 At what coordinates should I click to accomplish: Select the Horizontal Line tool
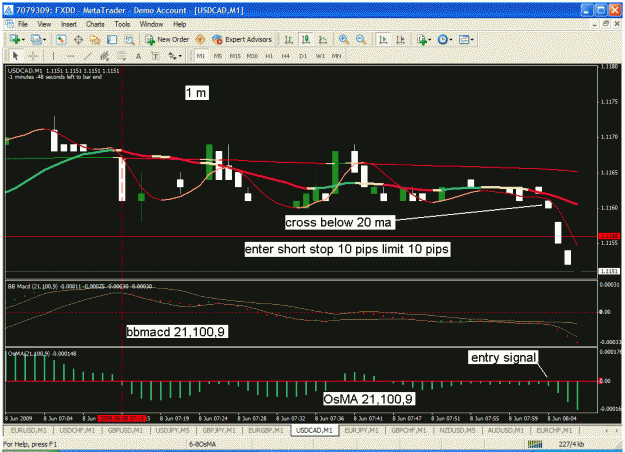point(71,56)
